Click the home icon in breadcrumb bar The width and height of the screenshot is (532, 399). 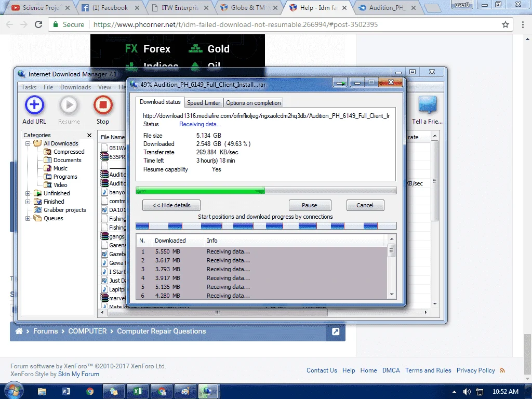tap(19, 331)
